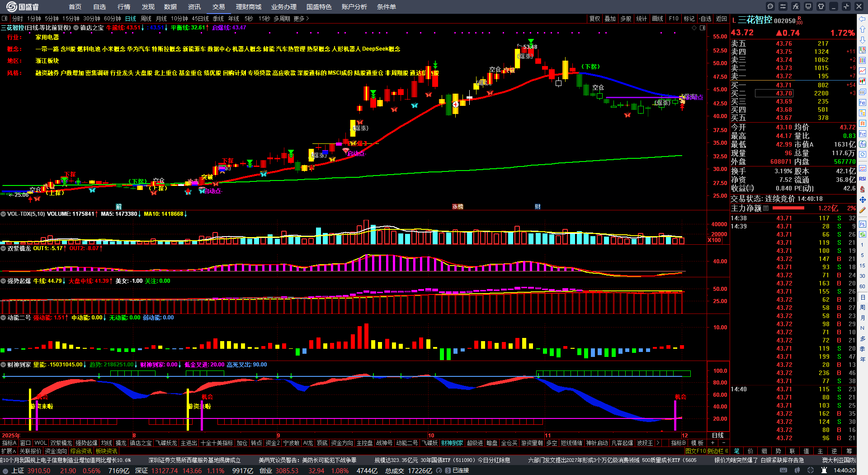Expand the 强势起爆 indicator dropdown arrow
Viewport: 868px width, 475px height.
[3, 281]
